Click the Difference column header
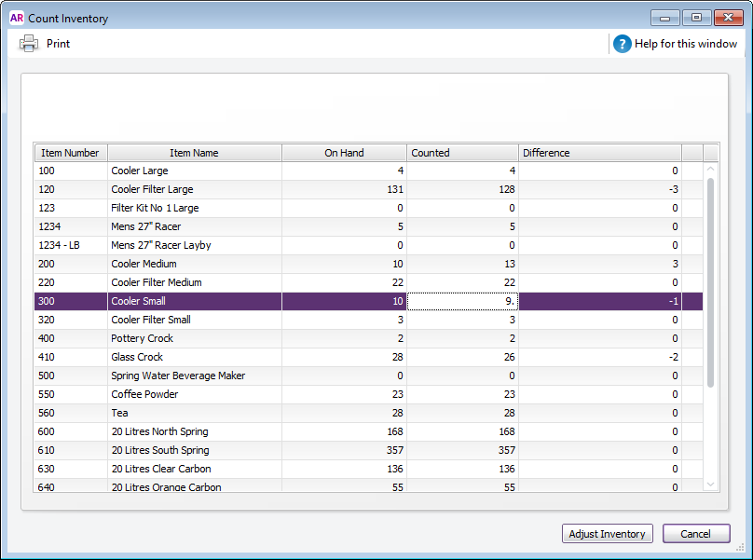The image size is (753, 560). click(600, 153)
